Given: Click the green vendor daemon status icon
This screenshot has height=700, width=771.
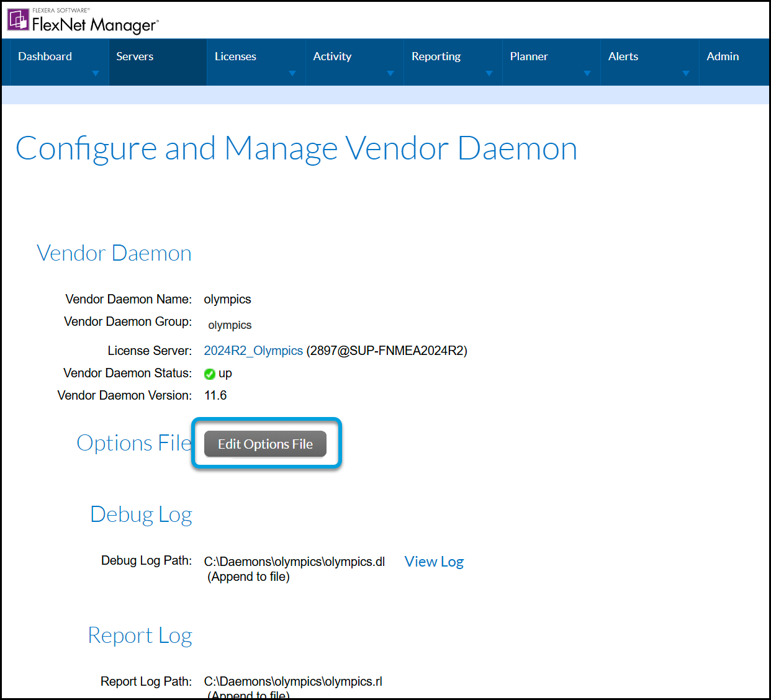Looking at the screenshot, I should coord(210,374).
